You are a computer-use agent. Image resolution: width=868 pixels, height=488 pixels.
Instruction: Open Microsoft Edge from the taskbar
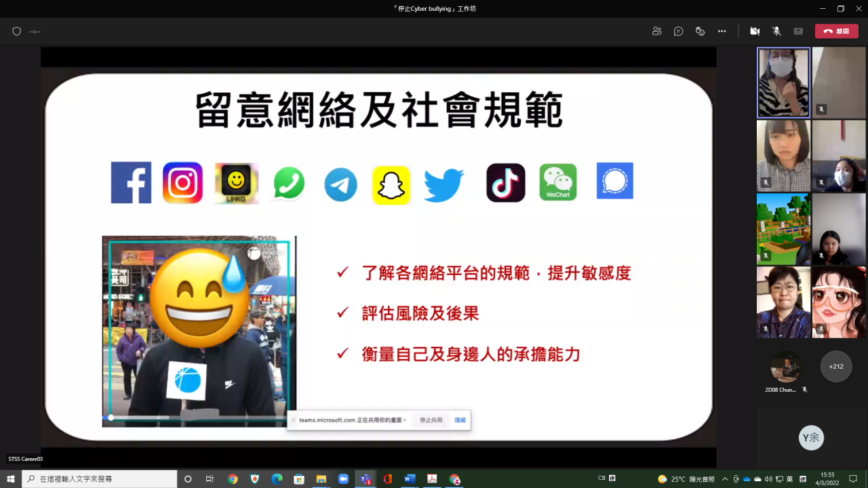(x=277, y=479)
